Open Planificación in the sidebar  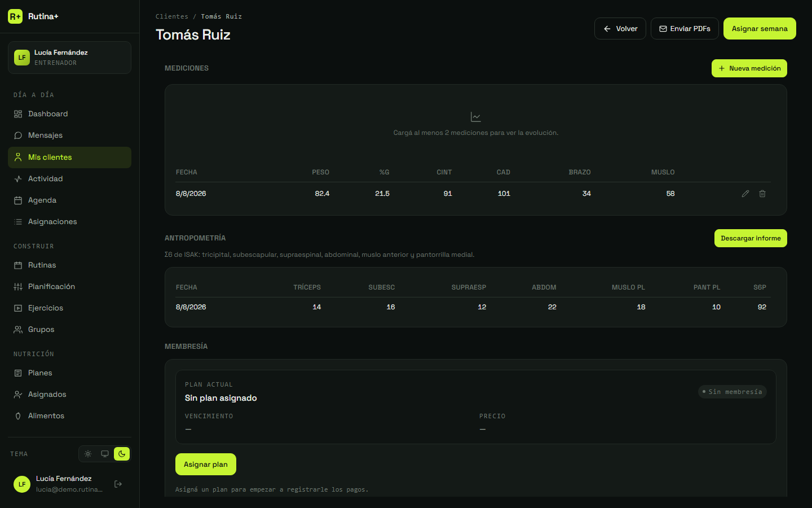coord(69,287)
